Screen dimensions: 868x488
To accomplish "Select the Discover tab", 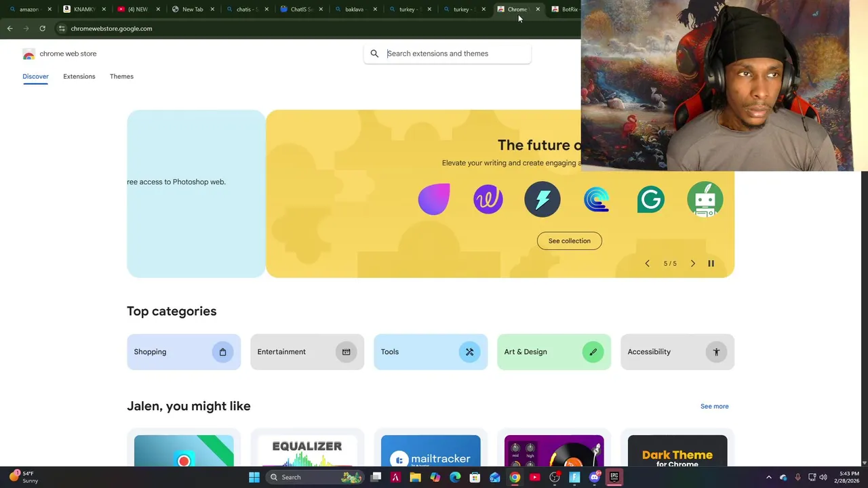I will click(x=35, y=77).
